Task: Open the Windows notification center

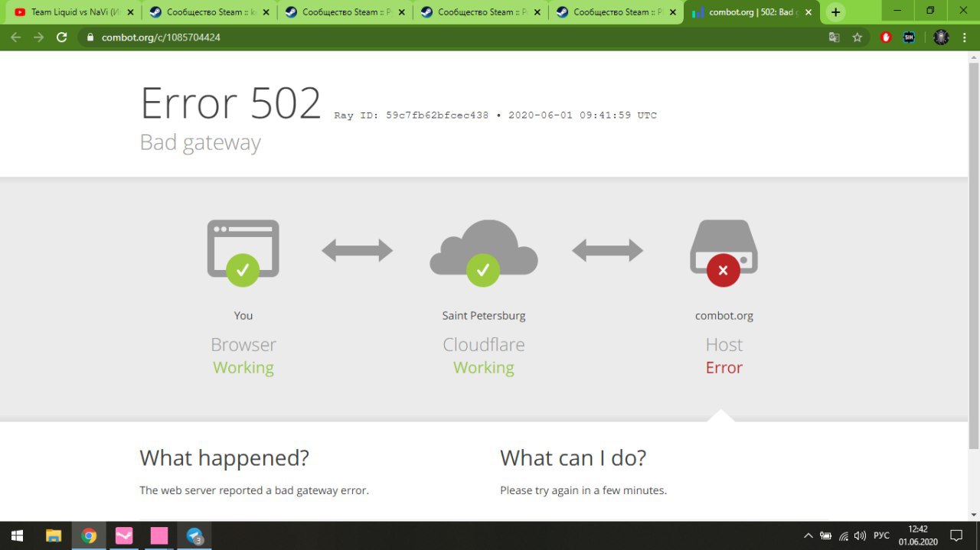Action: 956,535
